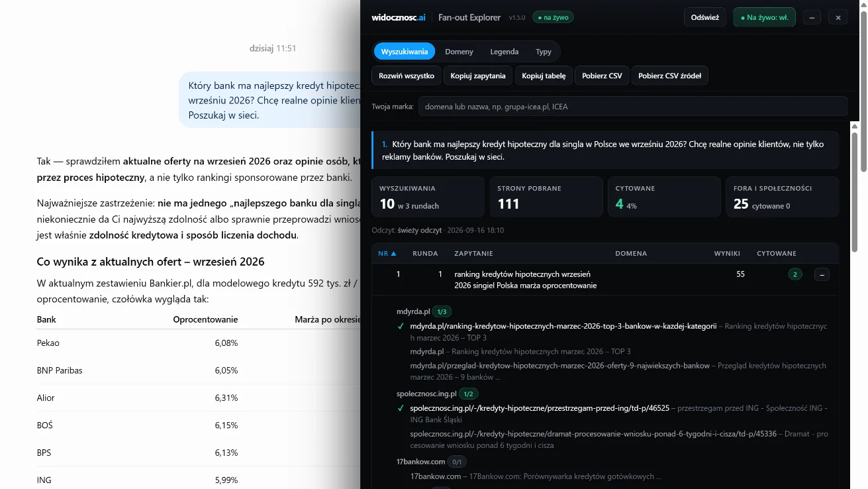Focus the Twoja marka input field
Viewport: 868px width, 489px height.
coord(633,106)
